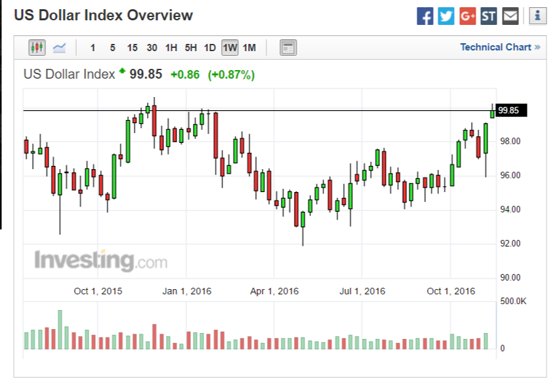Click the 90.00 price axis label
Image resolution: width=559 pixels, height=392 pixels.
510,278
